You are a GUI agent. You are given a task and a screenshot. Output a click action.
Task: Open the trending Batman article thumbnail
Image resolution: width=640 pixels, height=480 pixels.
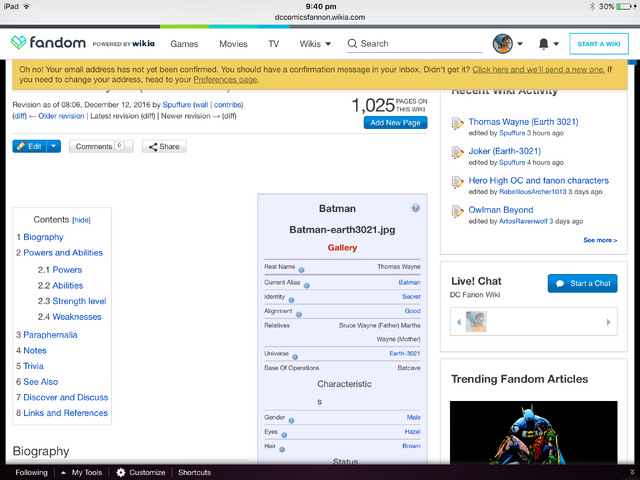click(533, 433)
